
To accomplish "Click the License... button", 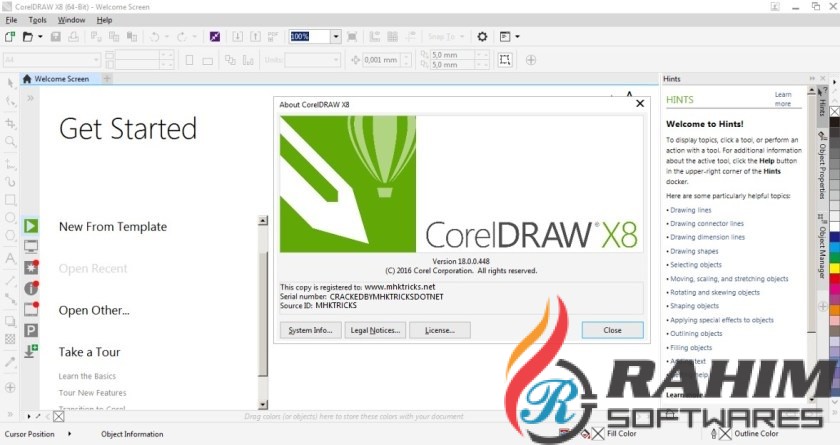I will [x=440, y=330].
